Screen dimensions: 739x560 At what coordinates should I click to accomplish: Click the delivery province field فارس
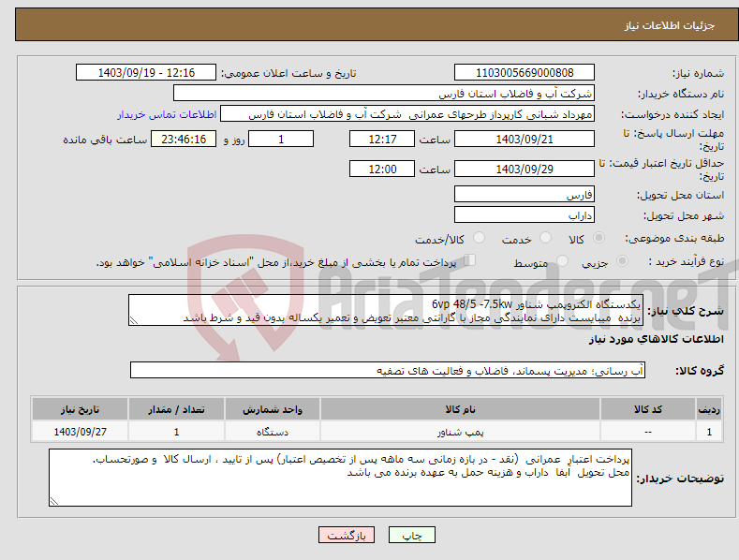(525, 194)
